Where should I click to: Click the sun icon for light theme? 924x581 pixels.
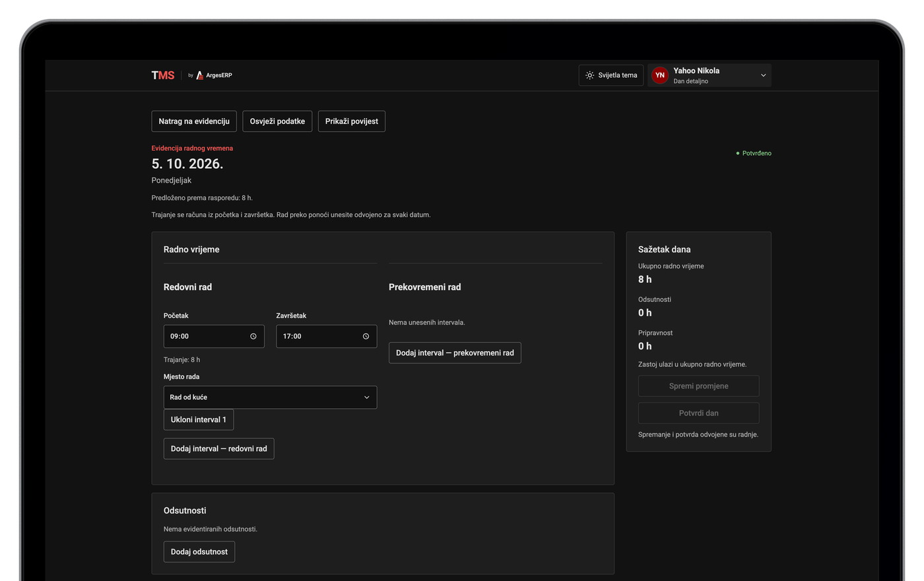[x=590, y=75]
